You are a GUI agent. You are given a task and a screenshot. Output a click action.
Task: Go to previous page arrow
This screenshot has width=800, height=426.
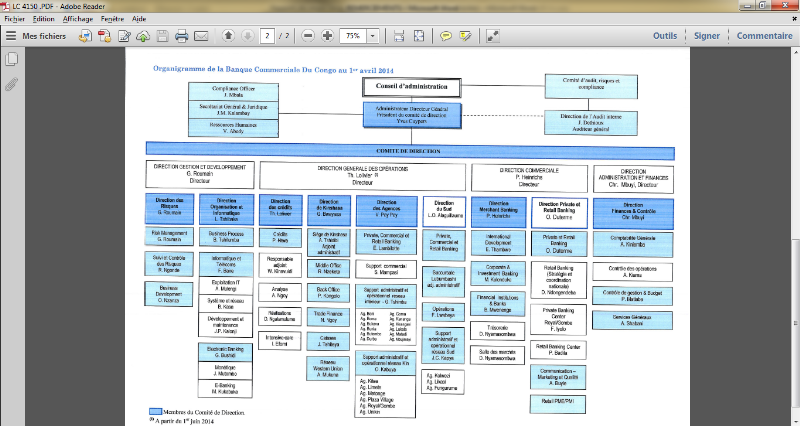coord(228,36)
